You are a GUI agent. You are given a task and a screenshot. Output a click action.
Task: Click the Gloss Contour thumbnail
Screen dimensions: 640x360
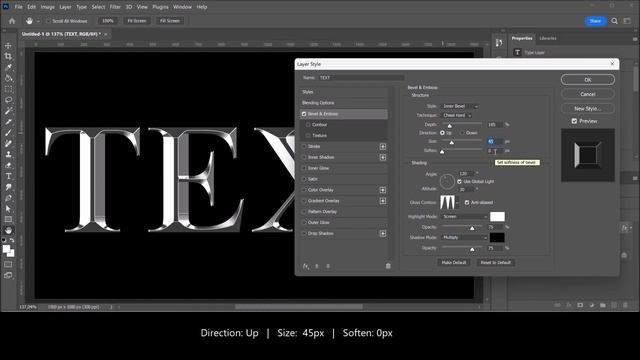pyautogui.click(x=447, y=202)
